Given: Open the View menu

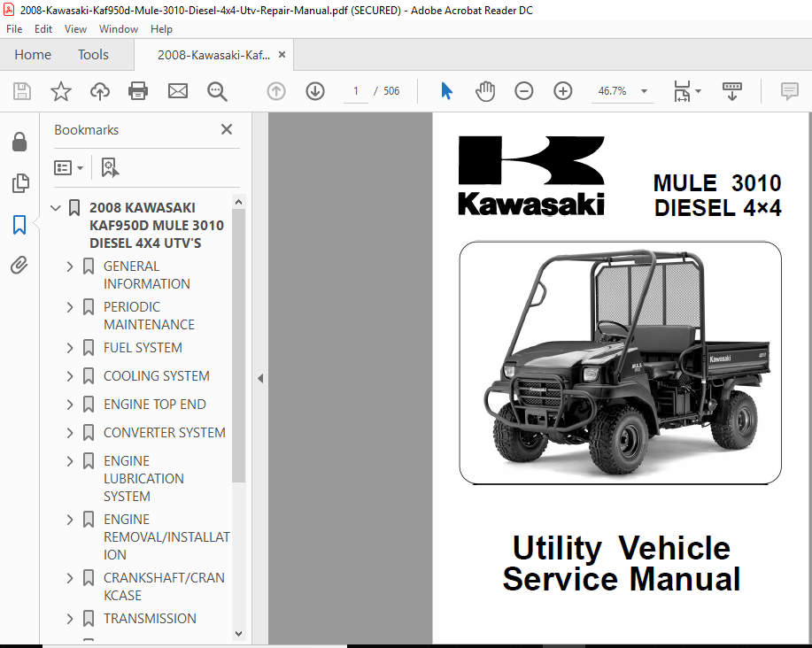Looking at the screenshot, I should tap(75, 29).
